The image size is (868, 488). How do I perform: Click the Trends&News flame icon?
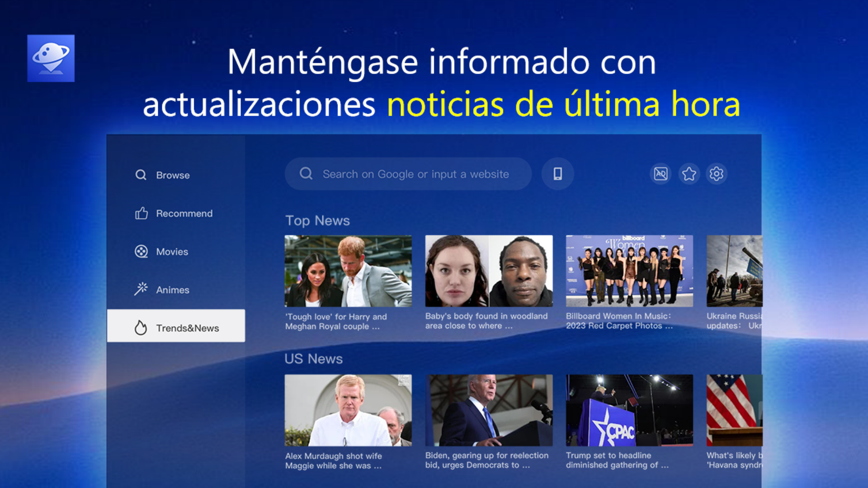[x=141, y=328]
